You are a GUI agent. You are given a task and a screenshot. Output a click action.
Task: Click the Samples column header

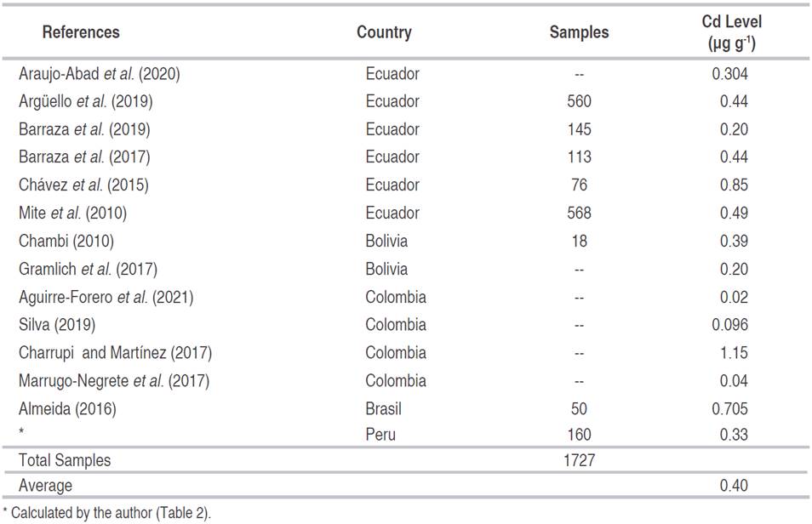[579, 32]
